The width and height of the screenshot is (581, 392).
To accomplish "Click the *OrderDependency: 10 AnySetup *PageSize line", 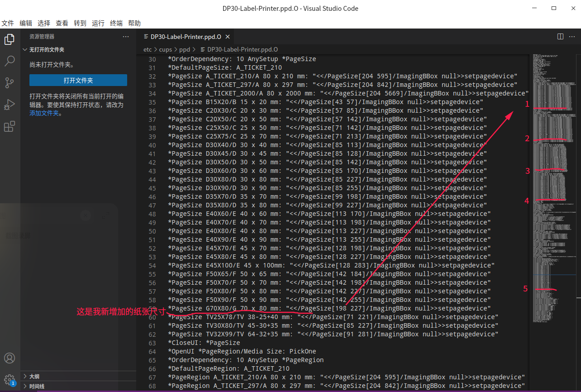I will [x=242, y=59].
